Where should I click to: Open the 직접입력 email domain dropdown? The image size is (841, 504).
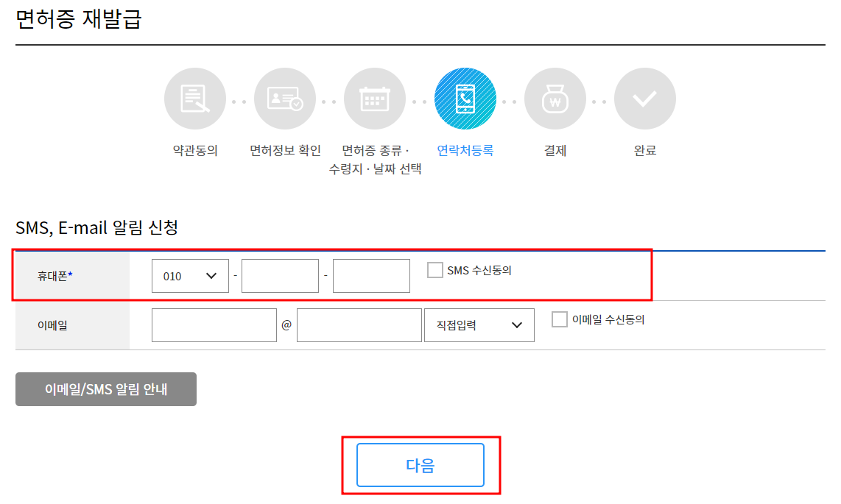(479, 324)
